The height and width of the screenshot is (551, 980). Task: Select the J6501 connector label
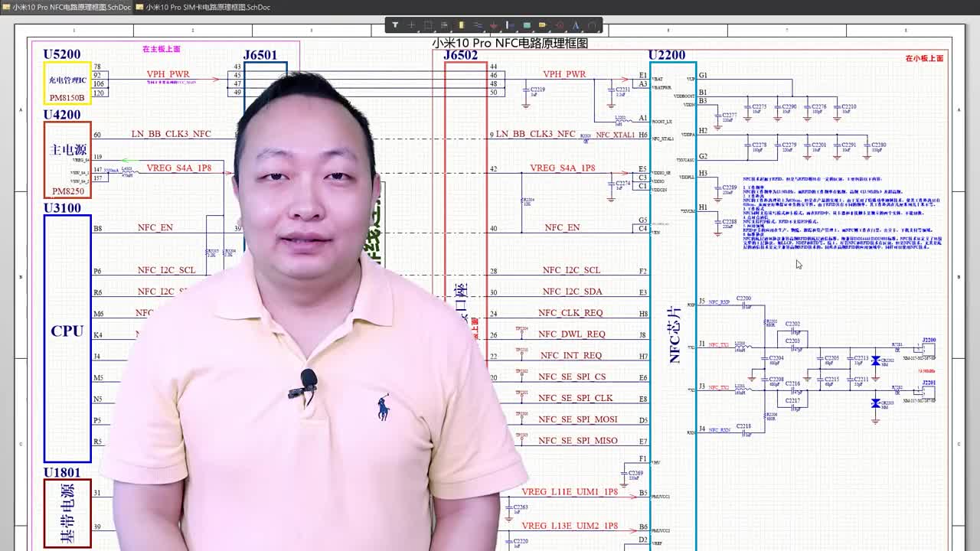[260, 55]
